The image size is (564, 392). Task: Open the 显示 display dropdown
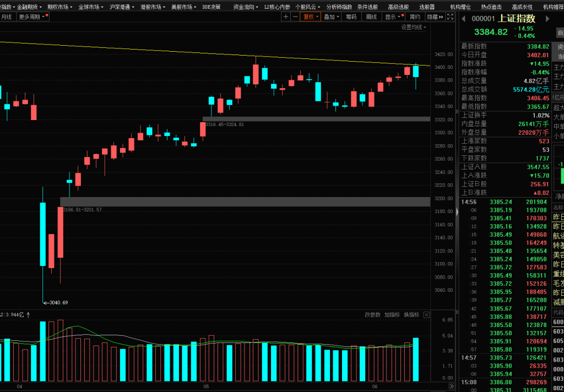click(x=393, y=17)
